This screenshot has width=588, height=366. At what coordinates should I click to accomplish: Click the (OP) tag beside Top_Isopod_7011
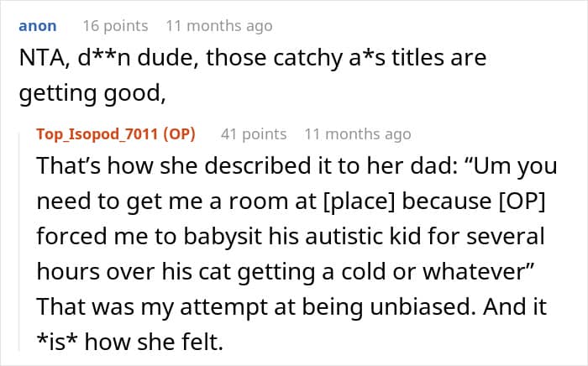[179, 134]
